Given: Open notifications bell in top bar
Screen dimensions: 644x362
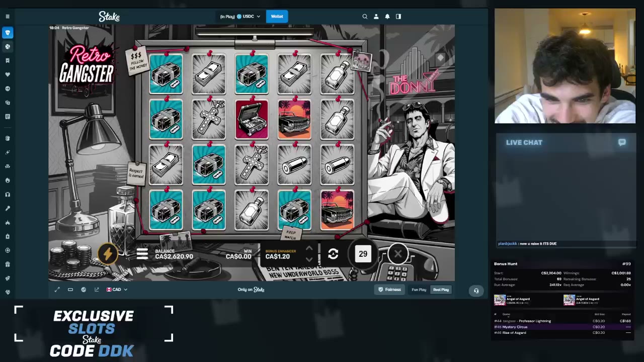Looking at the screenshot, I should 387,17.
